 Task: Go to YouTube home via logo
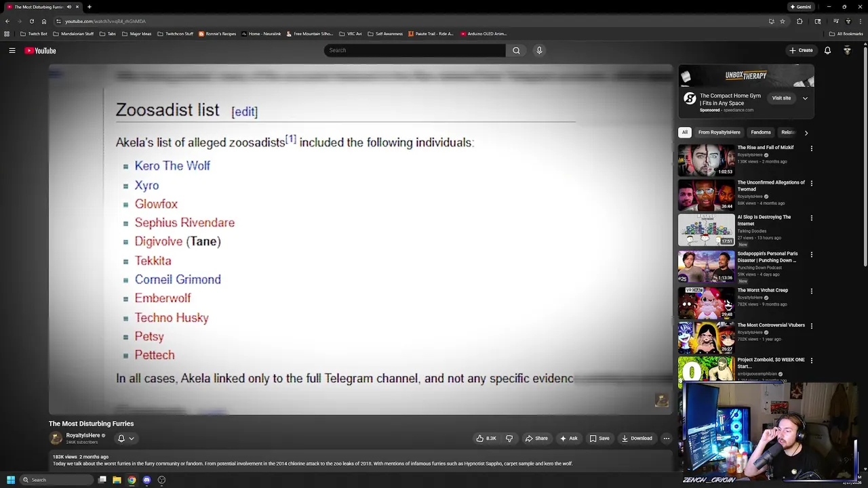click(x=41, y=50)
